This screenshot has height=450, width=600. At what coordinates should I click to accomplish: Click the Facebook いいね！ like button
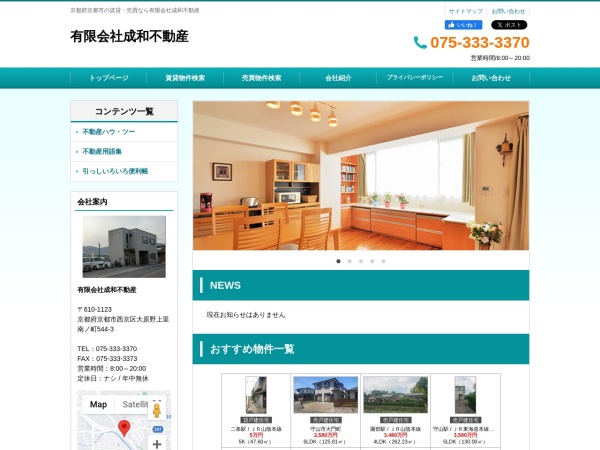click(x=463, y=25)
